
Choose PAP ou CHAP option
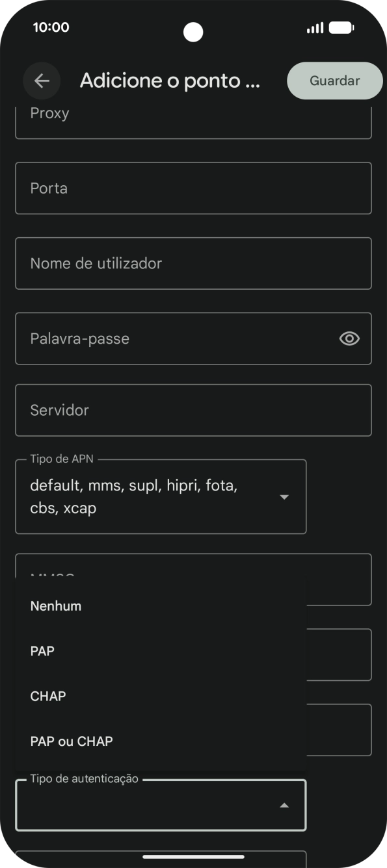(x=71, y=741)
